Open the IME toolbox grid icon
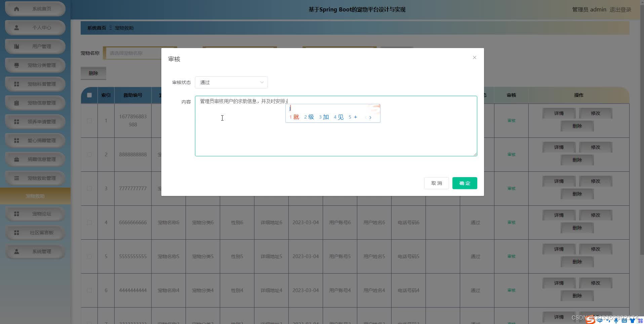644x324 pixels. [640, 321]
